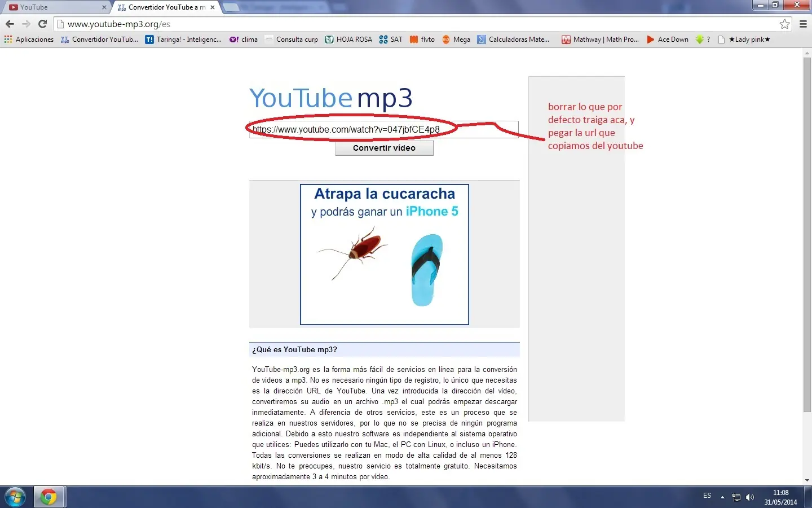The image size is (812, 508).
Task: Open the taskbar clock showing 11:08
Action: 781,497
